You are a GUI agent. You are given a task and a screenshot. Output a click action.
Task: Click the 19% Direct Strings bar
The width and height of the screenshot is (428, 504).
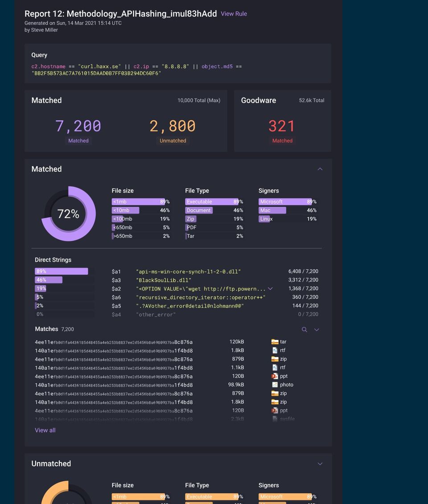(x=41, y=289)
